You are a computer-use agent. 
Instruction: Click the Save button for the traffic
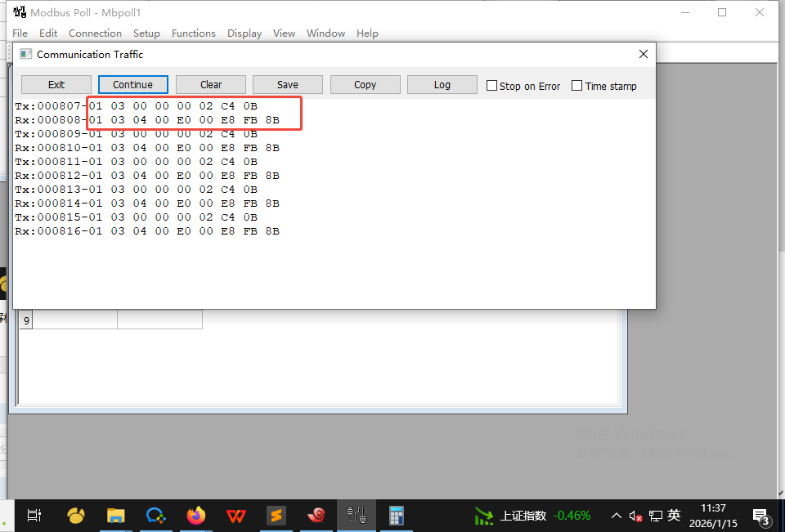point(288,84)
